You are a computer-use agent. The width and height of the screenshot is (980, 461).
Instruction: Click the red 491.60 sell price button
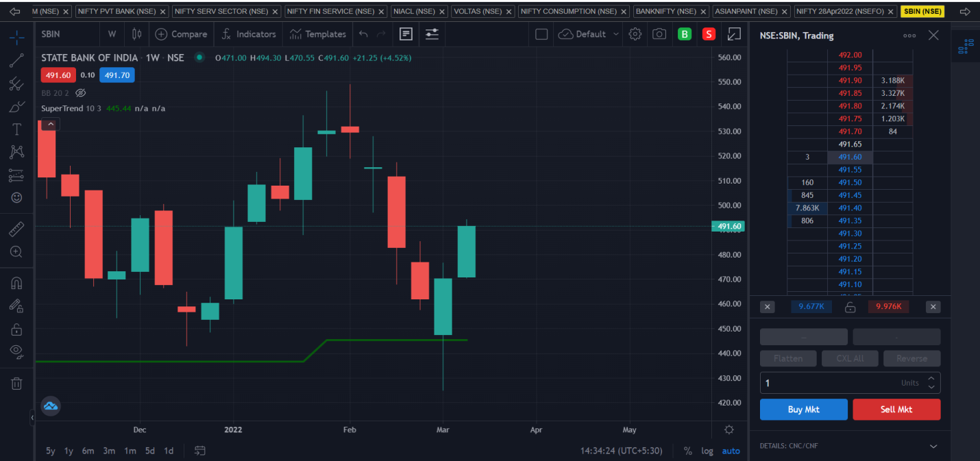(58, 75)
